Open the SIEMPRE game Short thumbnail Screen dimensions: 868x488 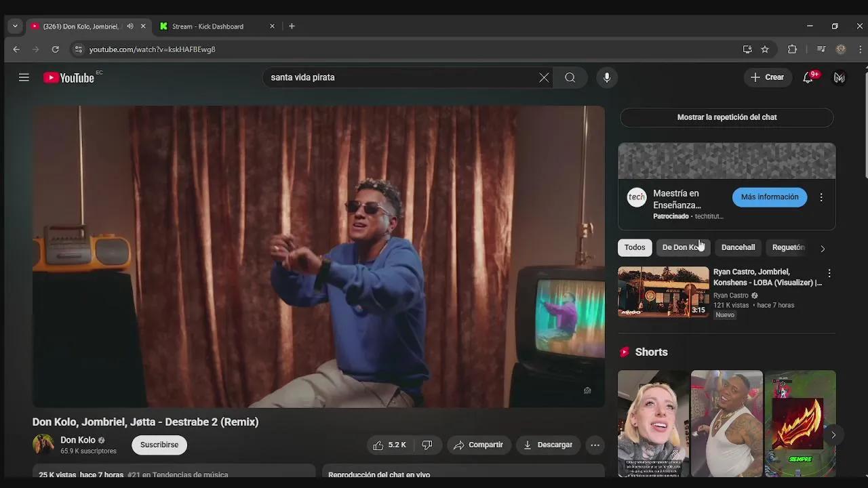tap(800, 424)
